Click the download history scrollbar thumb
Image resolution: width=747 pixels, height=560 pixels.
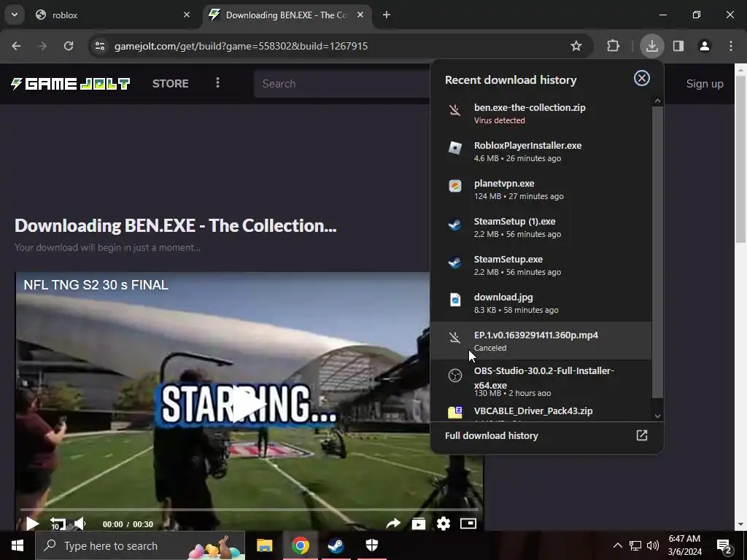coord(657,252)
